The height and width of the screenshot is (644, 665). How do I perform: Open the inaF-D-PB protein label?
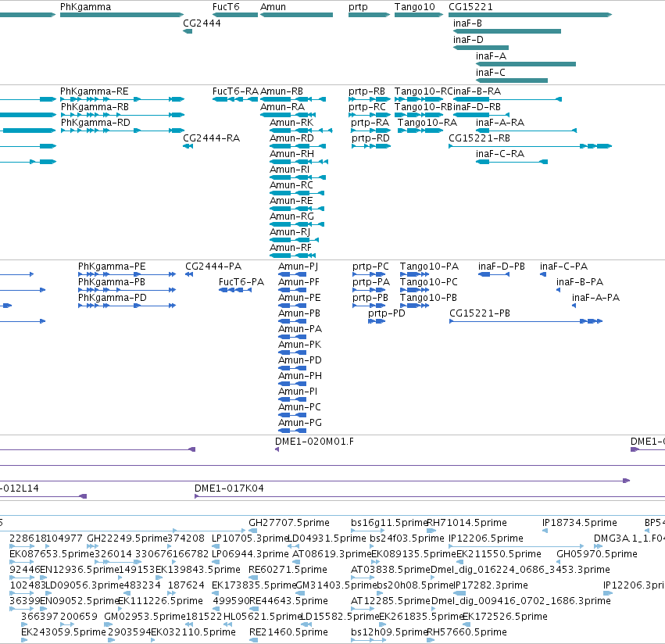coord(502,267)
